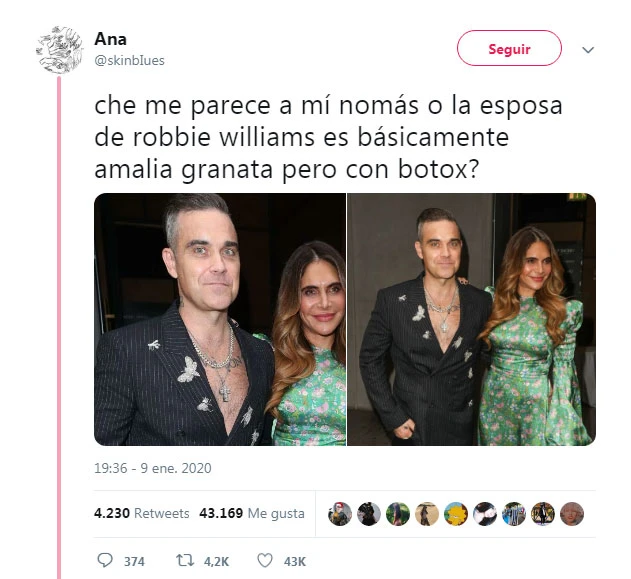
Task: Open the white bow liker avatar
Action: (485, 514)
